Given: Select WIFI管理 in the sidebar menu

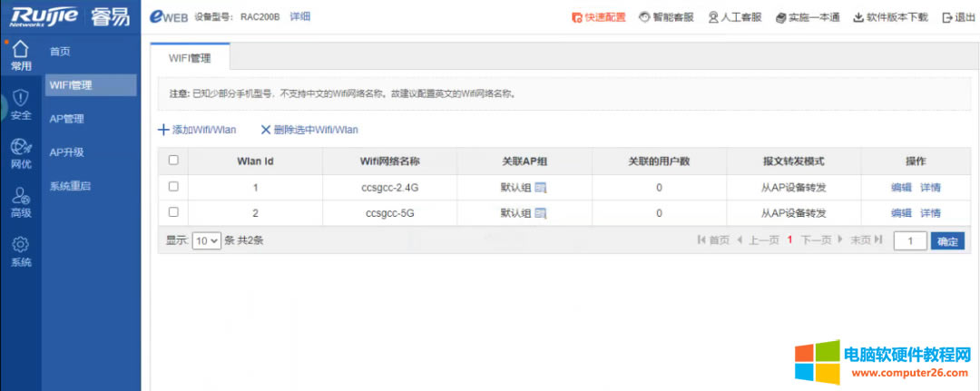Looking at the screenshot, I should click(91, 85).
